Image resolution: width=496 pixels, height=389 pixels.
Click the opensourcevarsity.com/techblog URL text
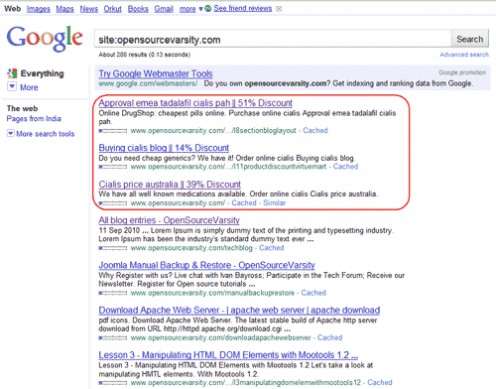pyautogui.click(x=192, y=248)
